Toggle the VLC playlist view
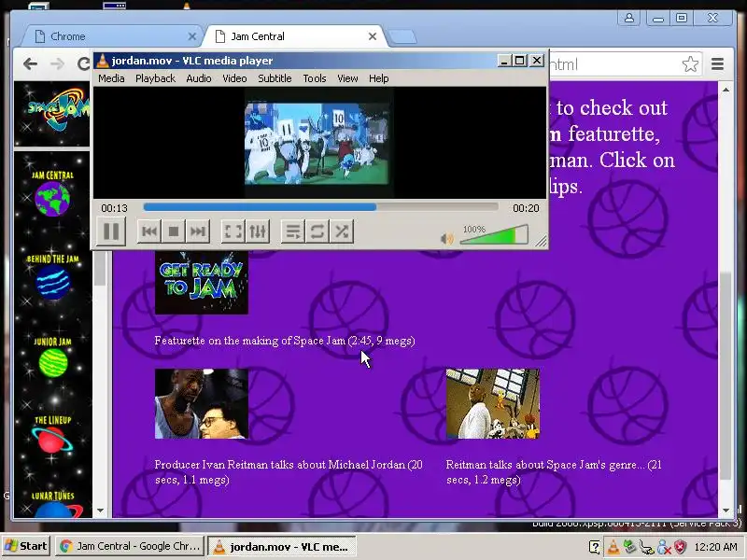Screen dimensions: 747x560 pos(293,231)
